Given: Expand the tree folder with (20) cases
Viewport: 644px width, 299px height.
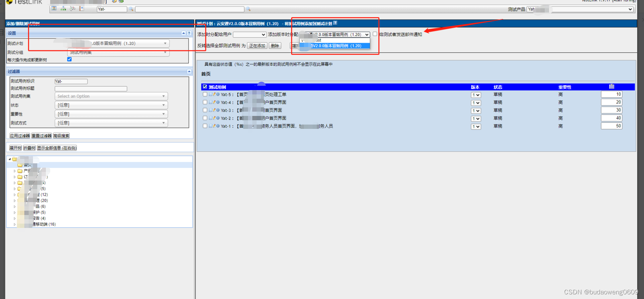Looking at the screenshot, I should (x=15, y=201).
